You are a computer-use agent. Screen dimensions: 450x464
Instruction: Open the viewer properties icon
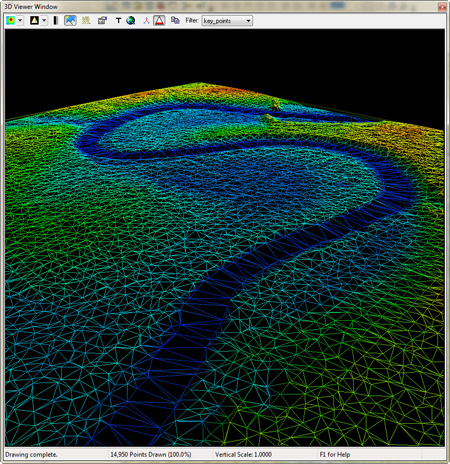click(102, 21)
